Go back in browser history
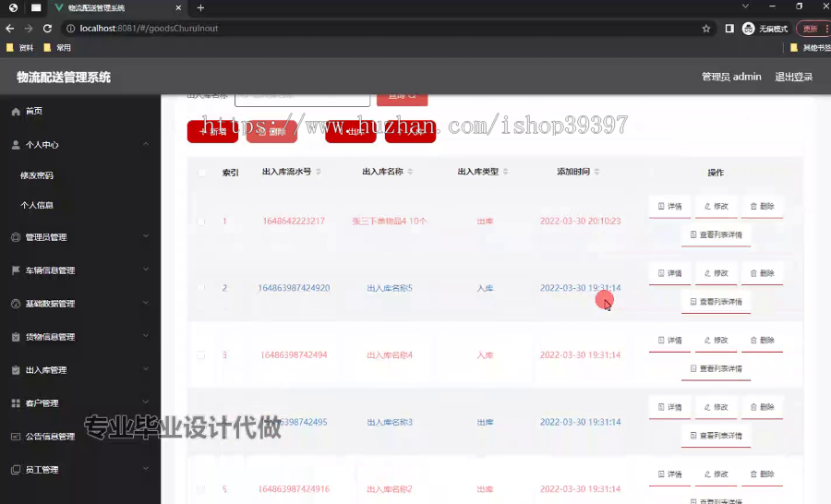Viewport: 831px width, 504px height. (x=9, y=29)
